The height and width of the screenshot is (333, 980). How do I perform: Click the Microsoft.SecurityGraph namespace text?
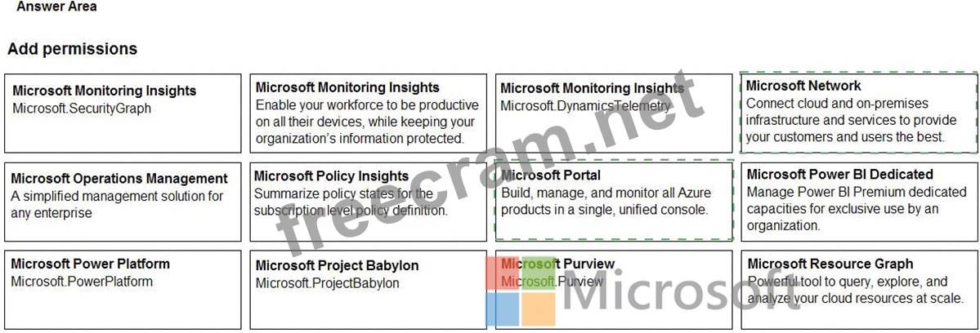[x=82, y=108]
